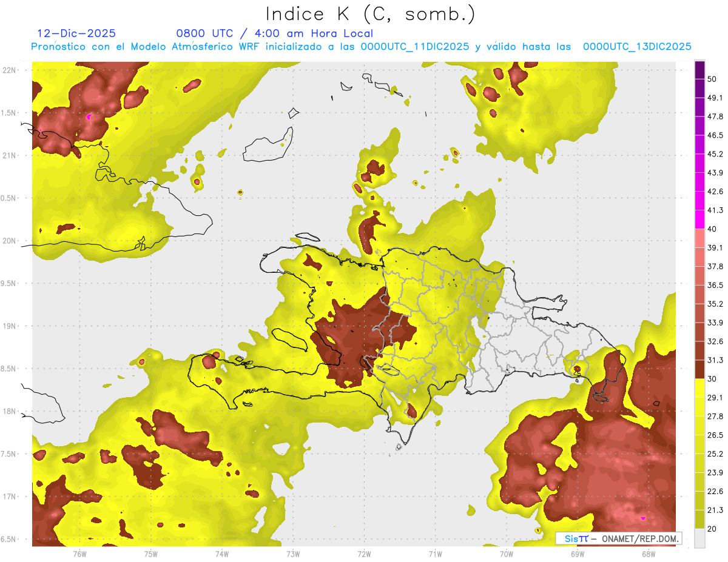Click longitude axis label "73W"
This screenshot has width=728, height=562.
pyautogui.click(x=293, y=554)
